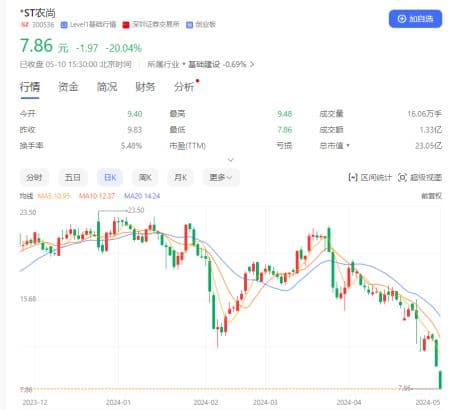Toggle the 总市值 dropdown arrow

(x=348, y=146)
